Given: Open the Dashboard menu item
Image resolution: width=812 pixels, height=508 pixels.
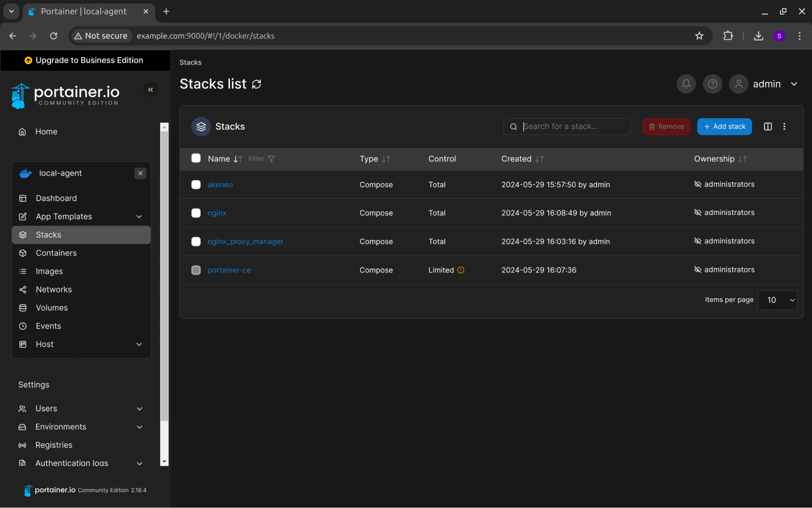Looking at the screenshot, I should 81,198.
